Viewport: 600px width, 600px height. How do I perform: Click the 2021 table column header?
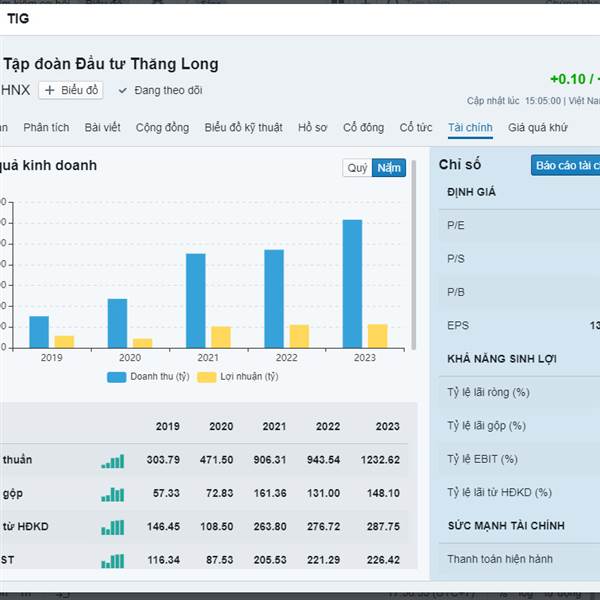point(274,426)
